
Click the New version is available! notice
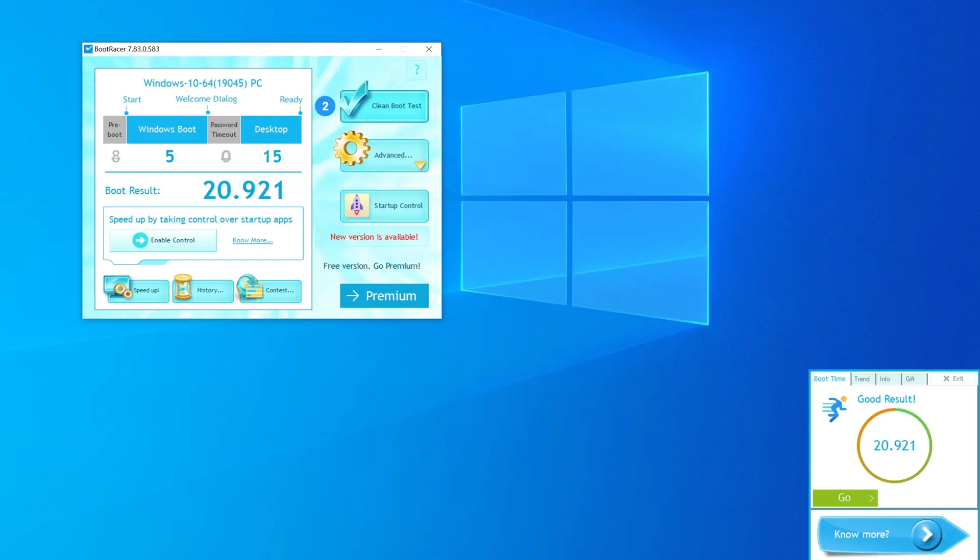[x=374, y=237]
